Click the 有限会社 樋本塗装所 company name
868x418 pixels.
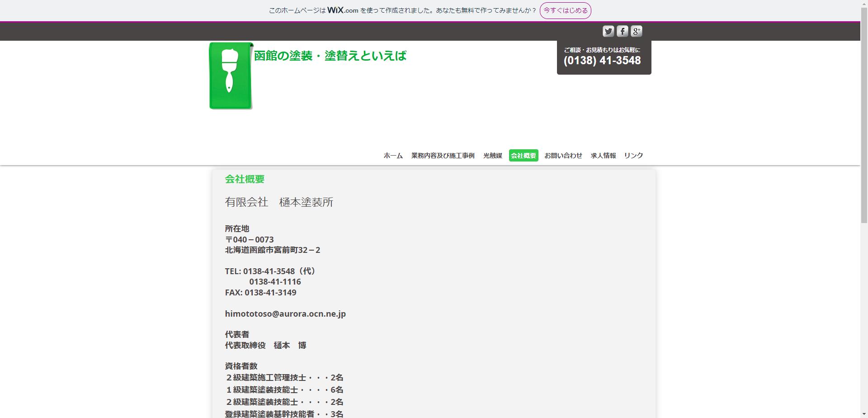[279, 202]
